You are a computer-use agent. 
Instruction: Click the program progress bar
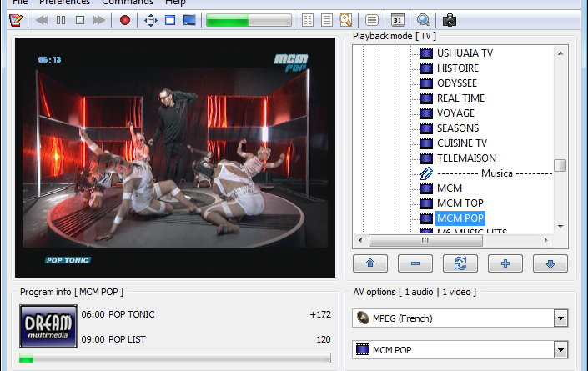coord(175,358)
